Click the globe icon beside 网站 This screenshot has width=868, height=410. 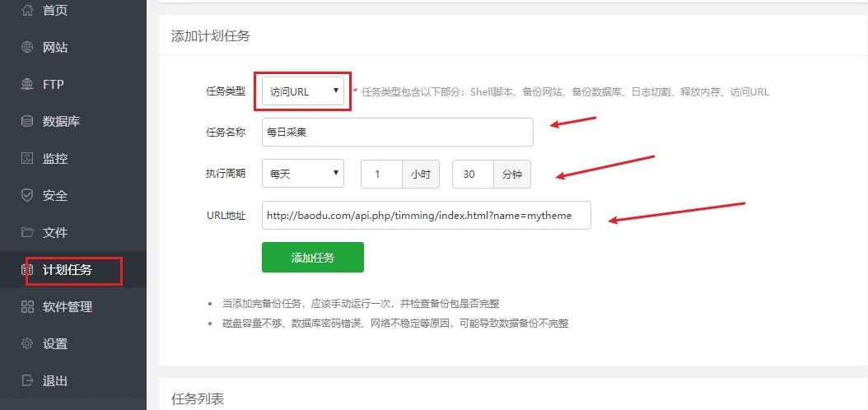[27, 48]
